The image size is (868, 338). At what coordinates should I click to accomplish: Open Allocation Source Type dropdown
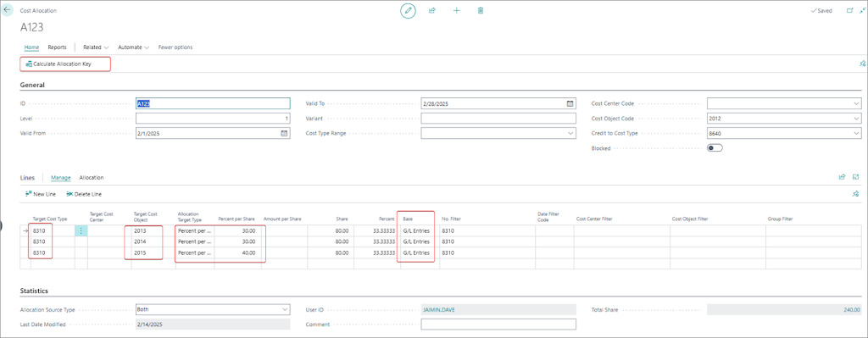285,310
